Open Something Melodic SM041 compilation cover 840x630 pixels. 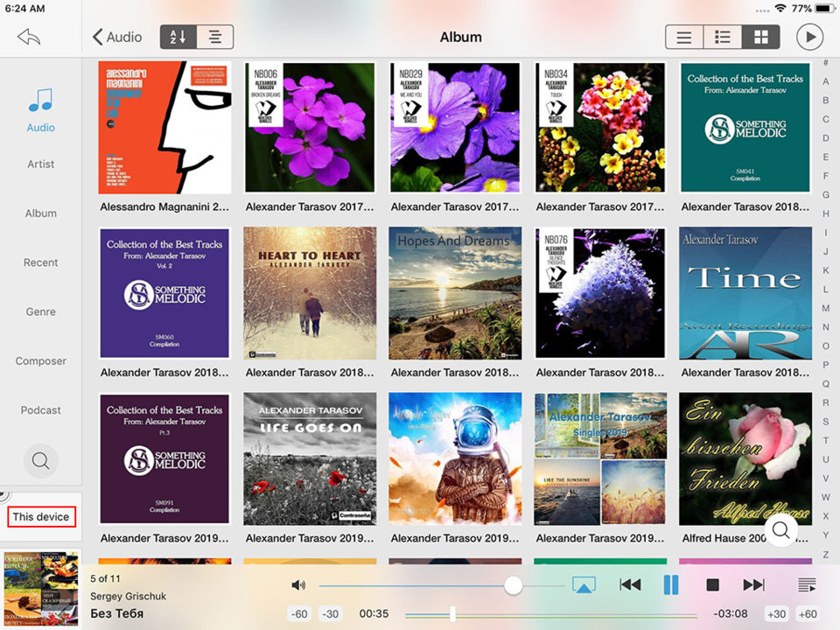point(745,128)
